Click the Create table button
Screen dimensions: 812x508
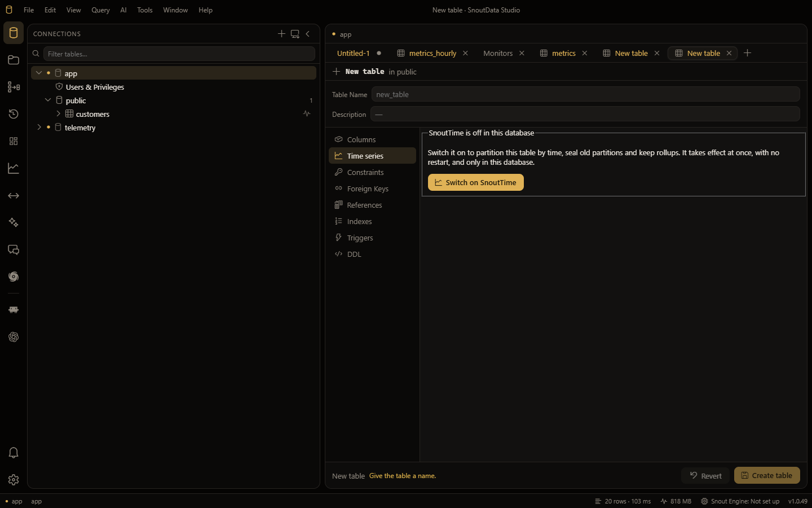click(x=767, y=475)
